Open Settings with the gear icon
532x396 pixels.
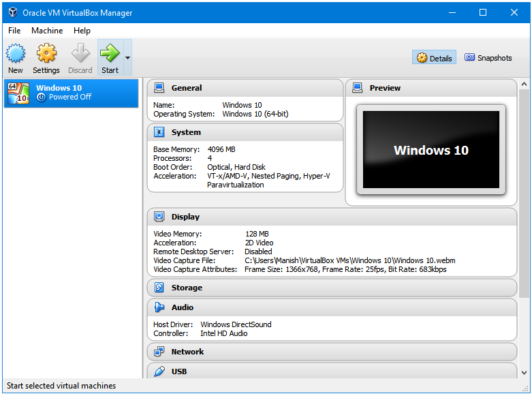(x=46, y=53)
